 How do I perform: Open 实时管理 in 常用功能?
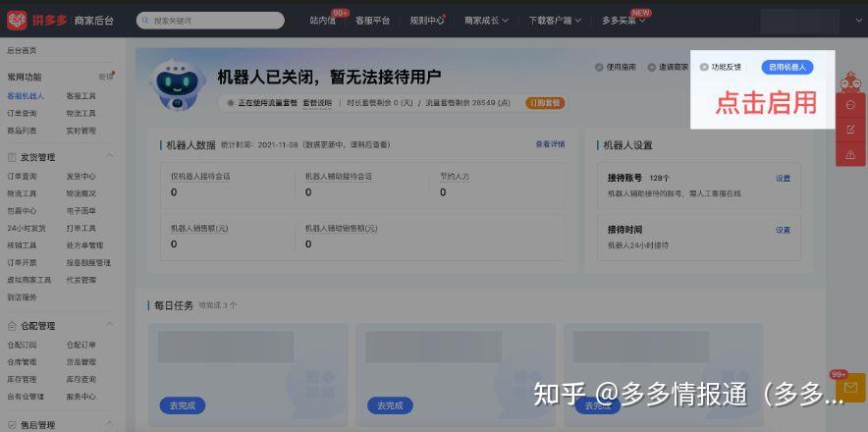click(81, 131)
